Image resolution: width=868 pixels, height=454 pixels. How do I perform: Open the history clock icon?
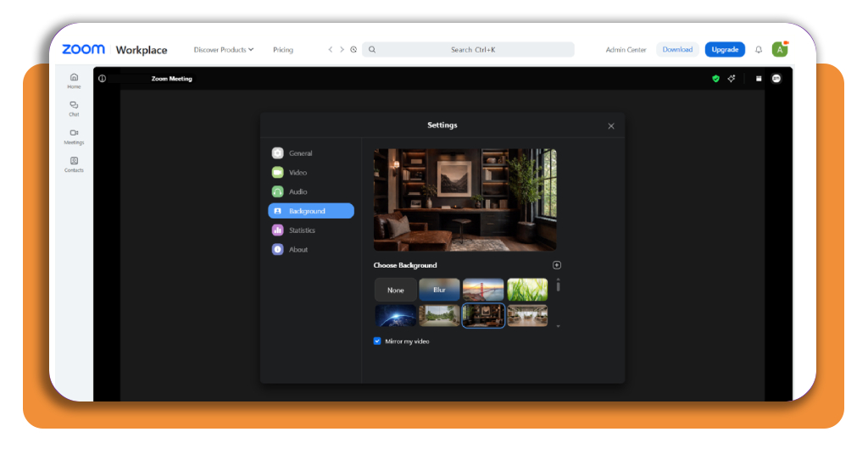353,49
